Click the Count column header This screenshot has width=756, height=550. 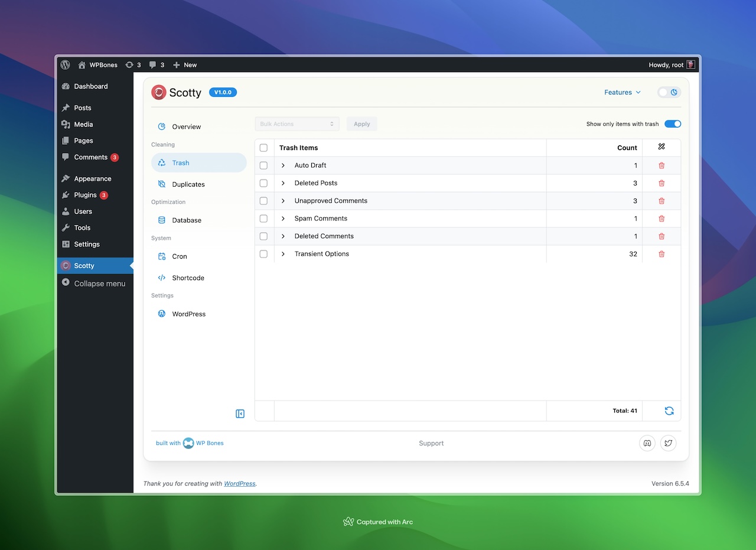(627, 148)
